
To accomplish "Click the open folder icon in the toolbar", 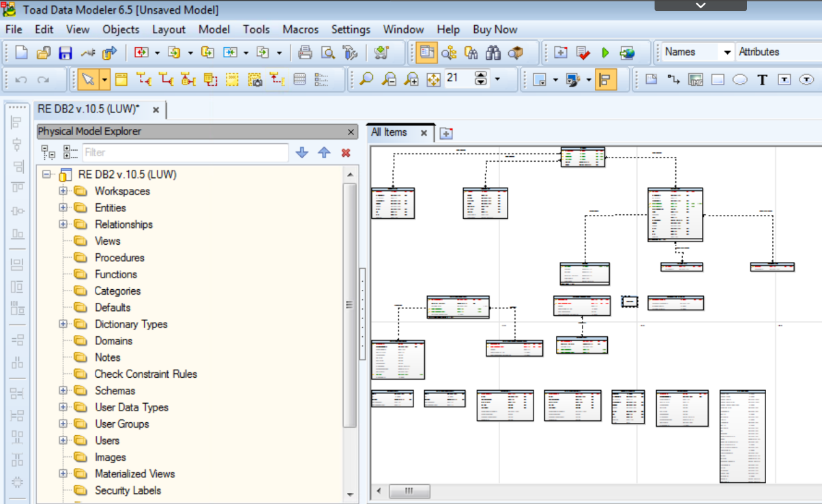I will pos(43,53).
